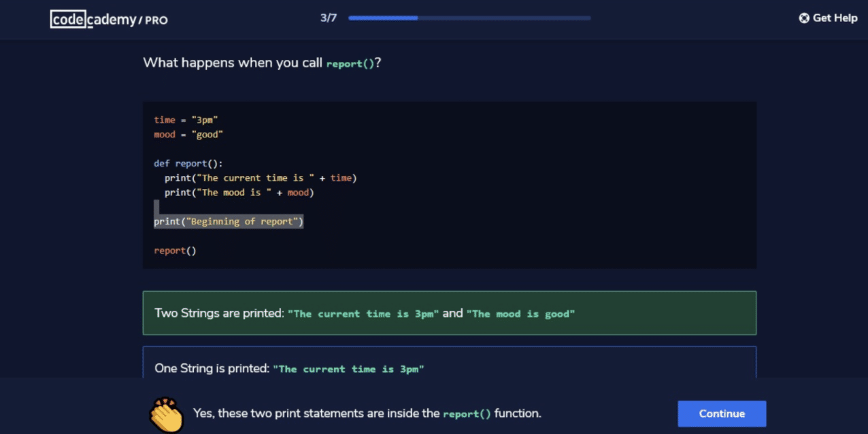The image size is (868, 434).
Task: Click the print line with 'The current time is'
Action: tap(261, 178)
